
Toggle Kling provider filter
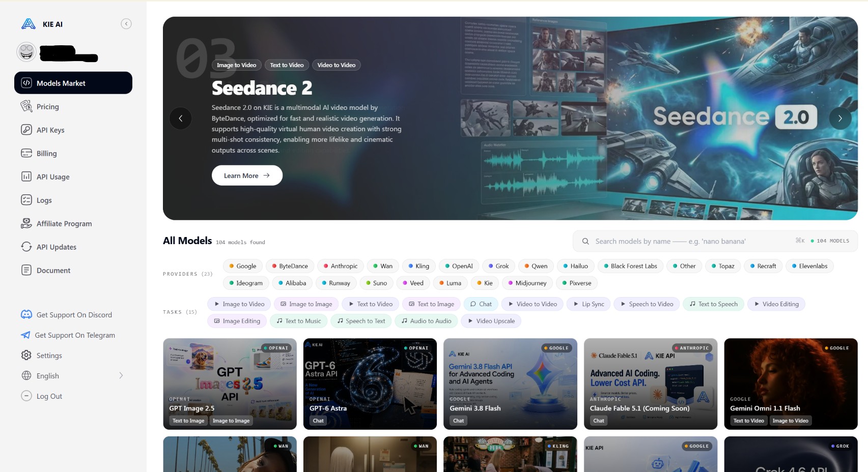(419, 266)
